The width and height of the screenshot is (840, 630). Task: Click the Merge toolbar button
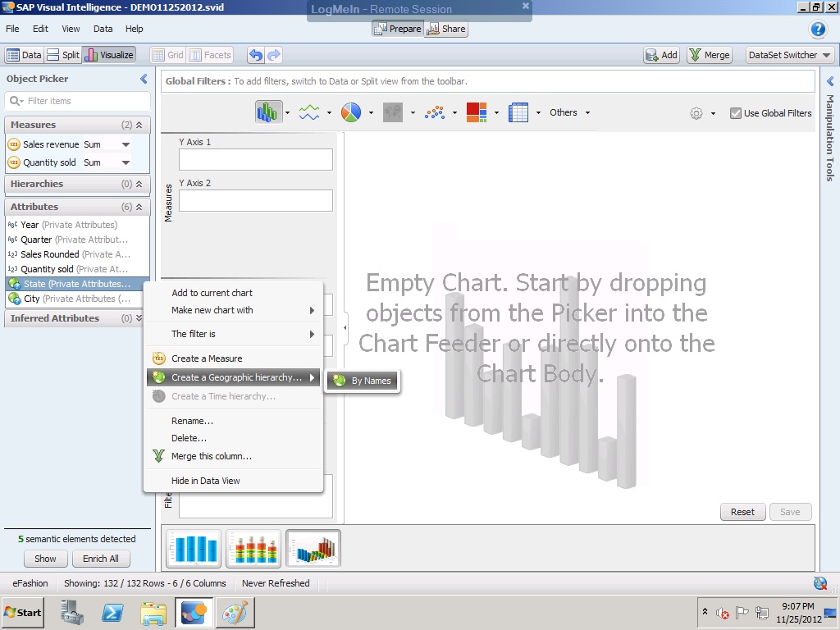(x=710, y=55)
